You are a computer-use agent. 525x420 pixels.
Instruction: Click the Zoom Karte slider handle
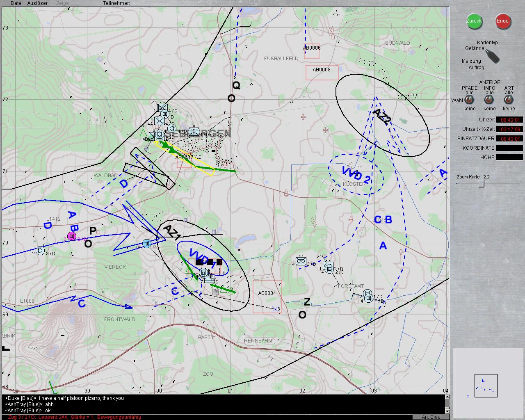pyautogui.click(x=482, y=184)
